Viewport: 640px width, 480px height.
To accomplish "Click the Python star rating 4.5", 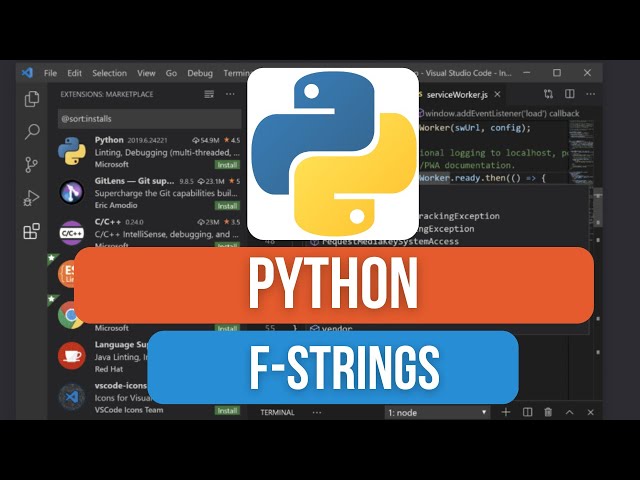I will [232, 140].
